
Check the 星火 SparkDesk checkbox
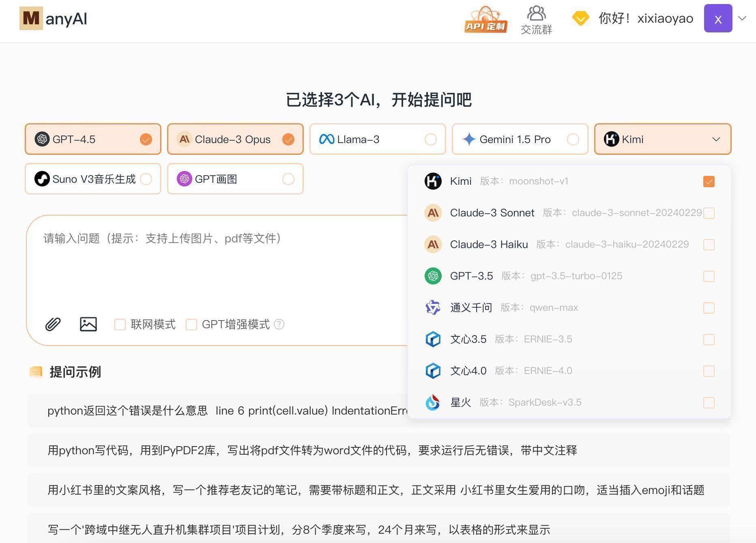coord(709,403)
